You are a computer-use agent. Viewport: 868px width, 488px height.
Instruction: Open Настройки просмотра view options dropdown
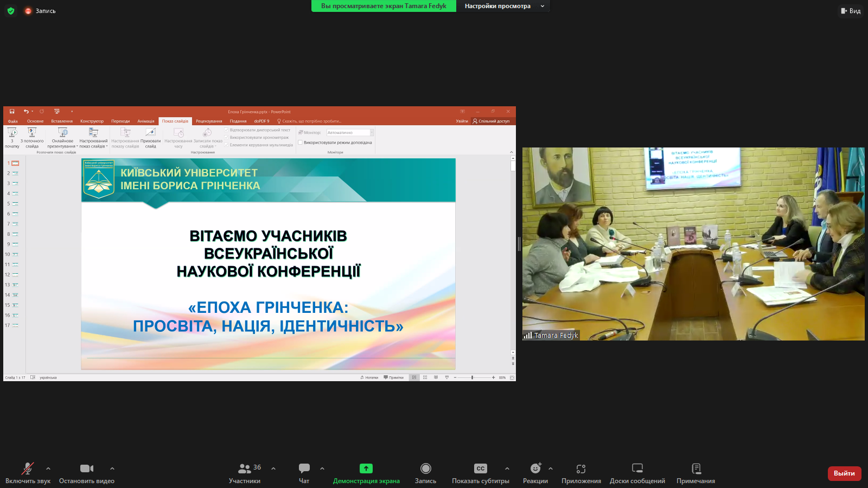503,6
